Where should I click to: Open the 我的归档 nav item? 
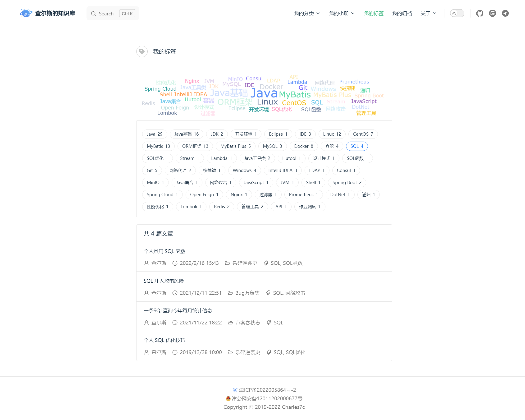402,13
